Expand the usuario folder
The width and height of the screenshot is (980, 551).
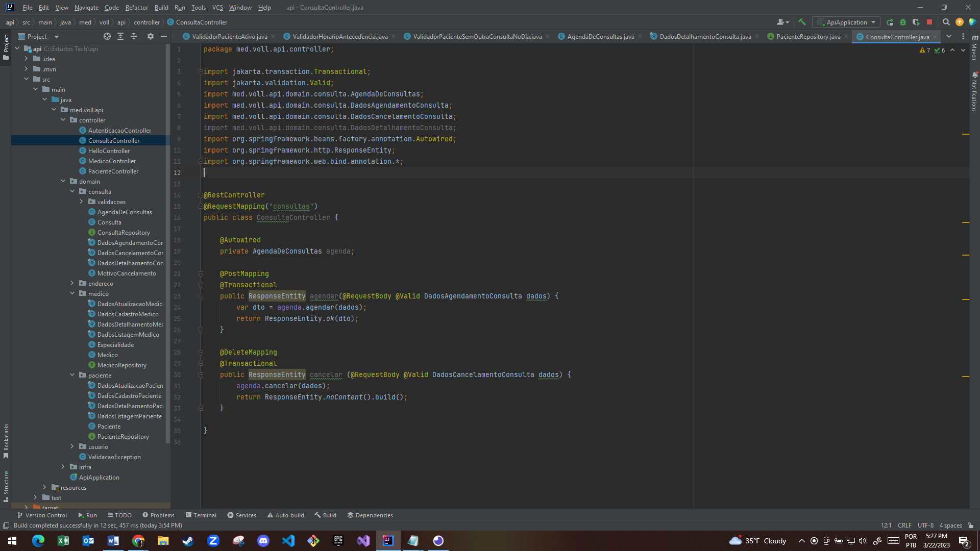(x=72, y=446)
